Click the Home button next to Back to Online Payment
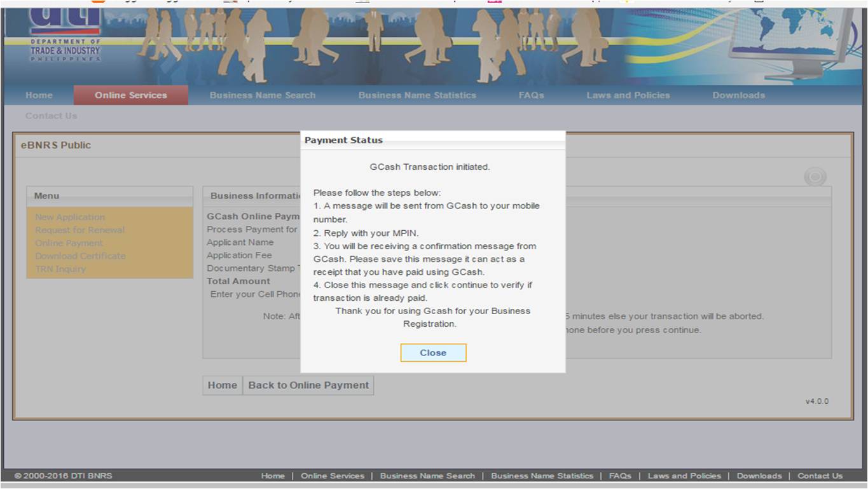 [x=222, y=385]
